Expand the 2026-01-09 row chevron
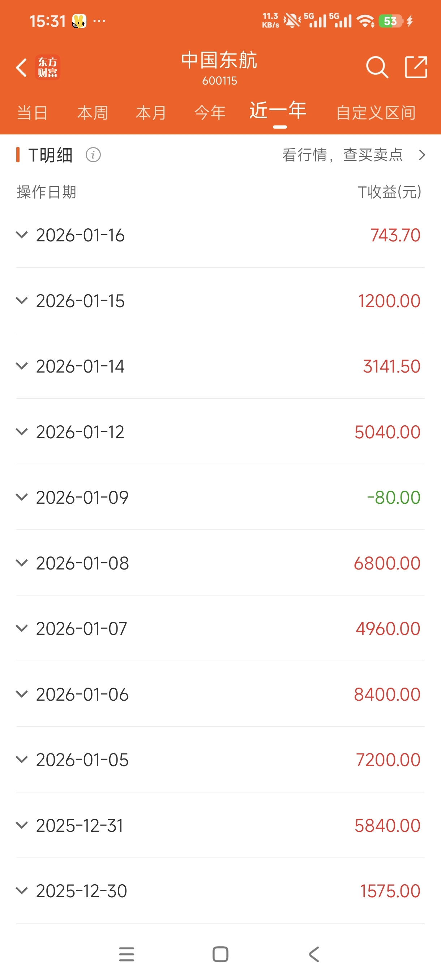This screenshot has height=980, width=441. tap(22, 497)
